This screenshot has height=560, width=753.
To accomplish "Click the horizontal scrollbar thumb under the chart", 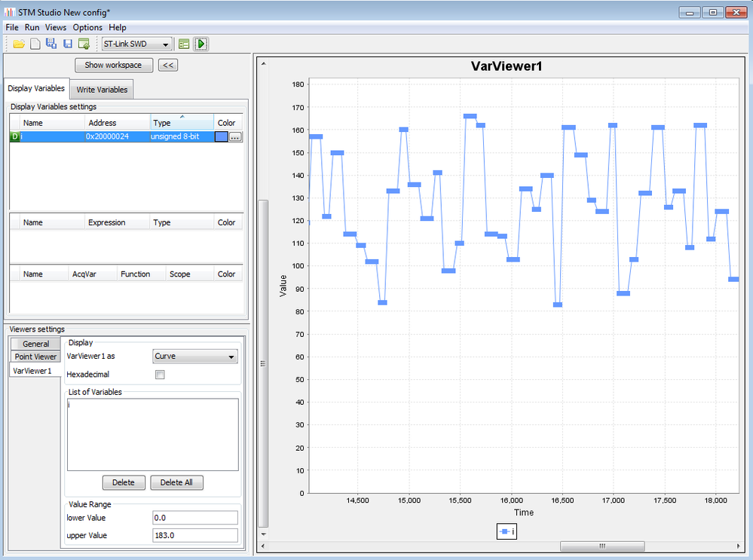I will point(602,546).
